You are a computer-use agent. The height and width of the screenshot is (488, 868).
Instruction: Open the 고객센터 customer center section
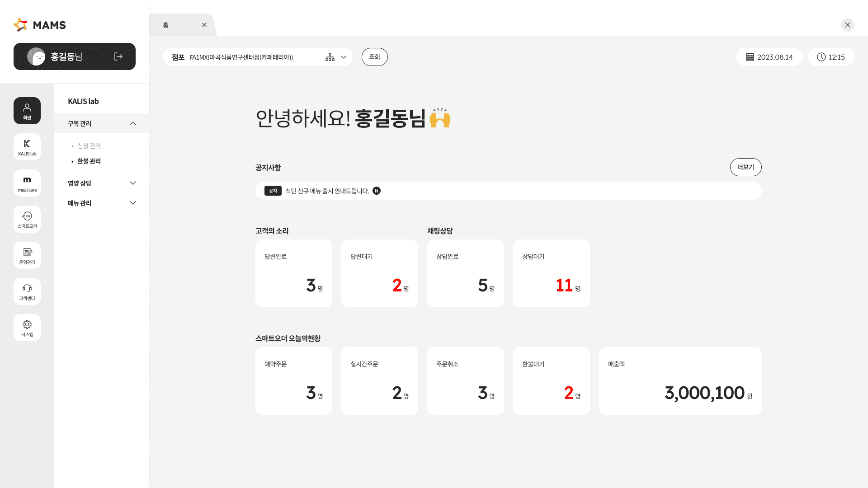pyautogui.click(x=27, y=291)
